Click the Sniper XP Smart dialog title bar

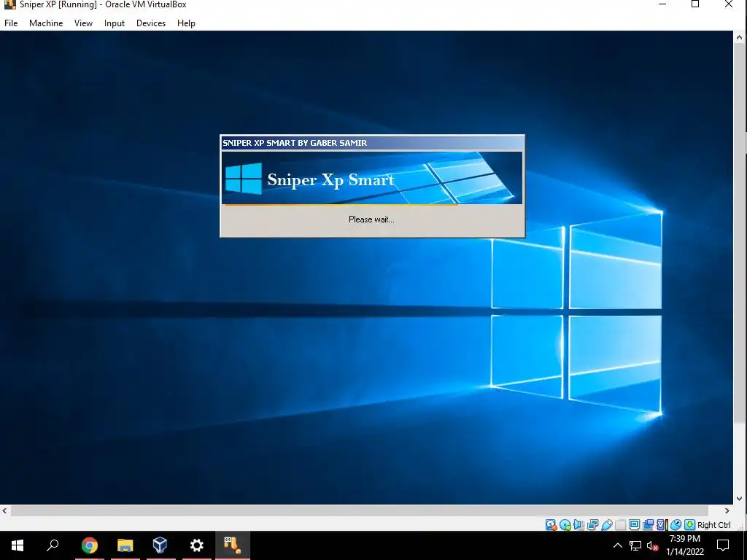[x=373, y=143]
